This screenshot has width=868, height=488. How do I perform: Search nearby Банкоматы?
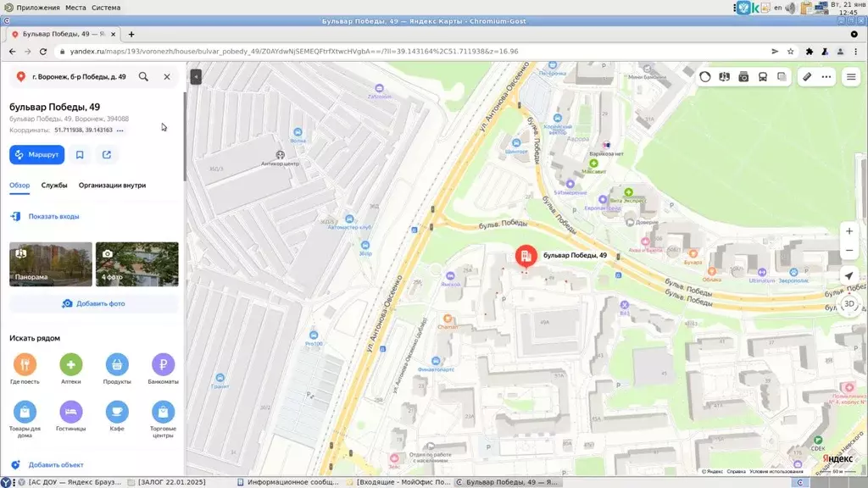pyautogui.click(x=163, y=369)
